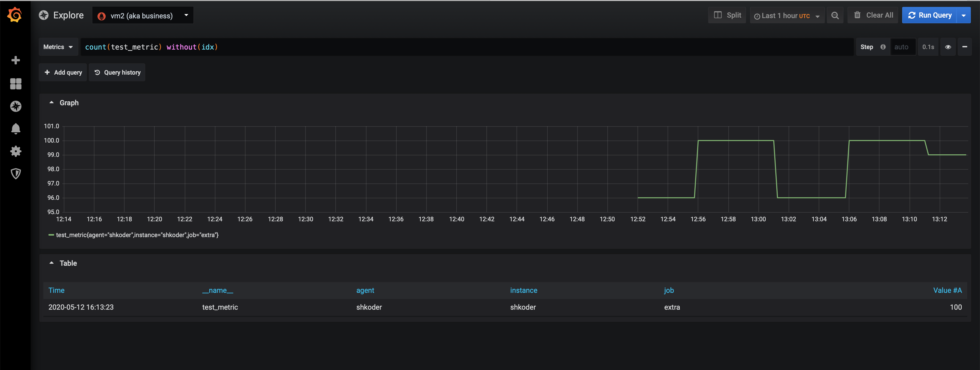The image size is (980, 370).
Task: Click the 2020-05-12 16:13:23 time cell
Action: (x=81, y=307)
